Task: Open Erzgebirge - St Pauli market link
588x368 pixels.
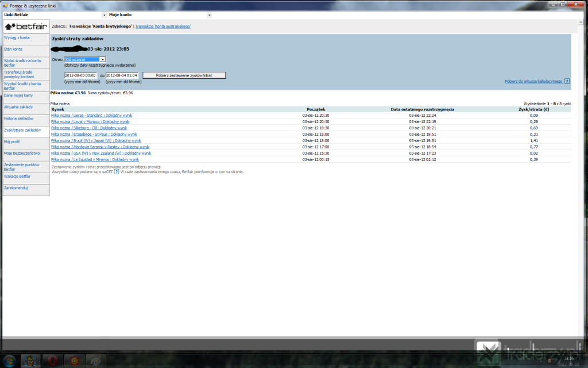Action: click(94, 135)
